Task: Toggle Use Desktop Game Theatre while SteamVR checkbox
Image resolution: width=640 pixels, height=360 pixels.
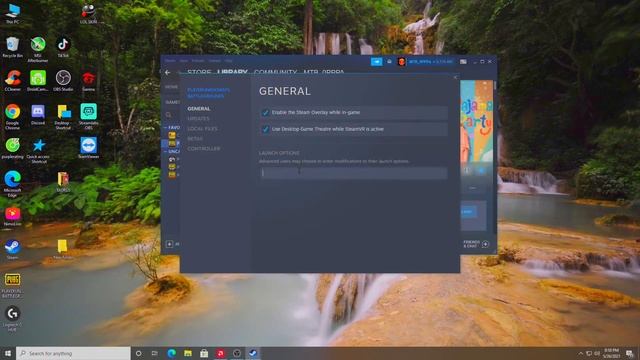Action: pyautogui.click(x=265, y=129)
